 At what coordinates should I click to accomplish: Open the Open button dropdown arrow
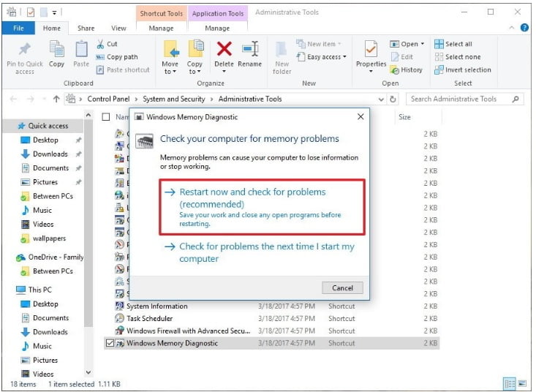pyautogui.click(x=423, y=44)
